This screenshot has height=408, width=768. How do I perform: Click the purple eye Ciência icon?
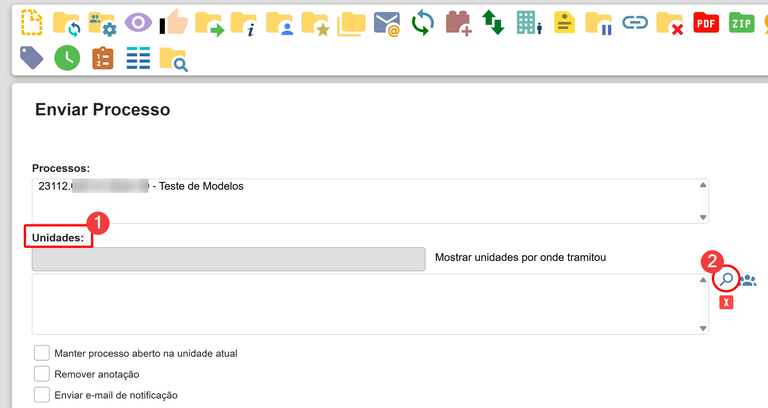[x=138, y=23]
